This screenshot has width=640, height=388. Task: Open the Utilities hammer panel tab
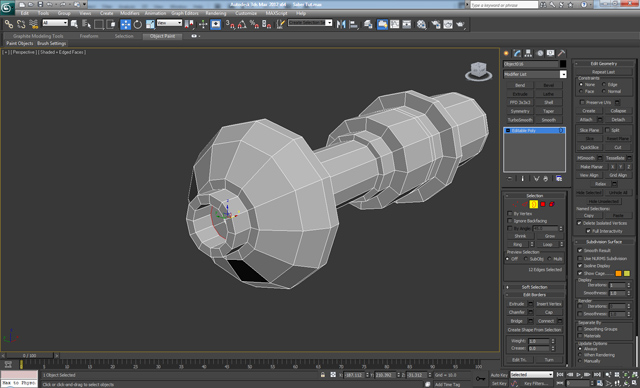point(562,53)
